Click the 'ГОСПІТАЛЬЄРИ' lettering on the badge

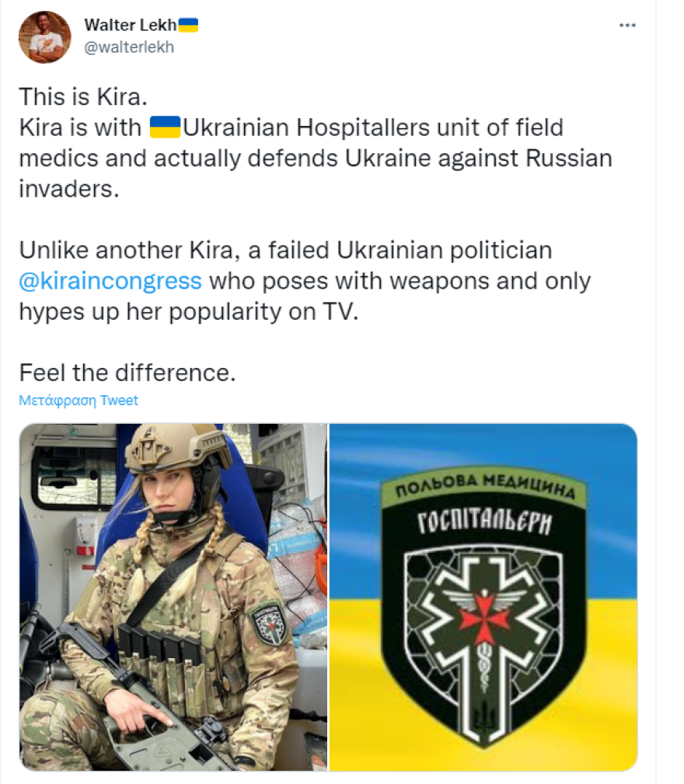[483, 522]
